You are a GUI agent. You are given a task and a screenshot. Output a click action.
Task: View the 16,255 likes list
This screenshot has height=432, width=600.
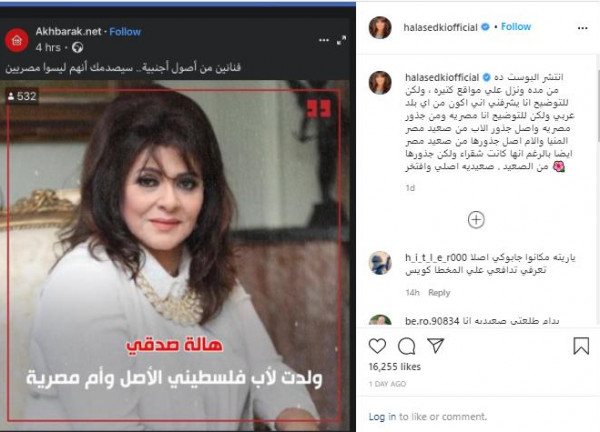point(395,367)
